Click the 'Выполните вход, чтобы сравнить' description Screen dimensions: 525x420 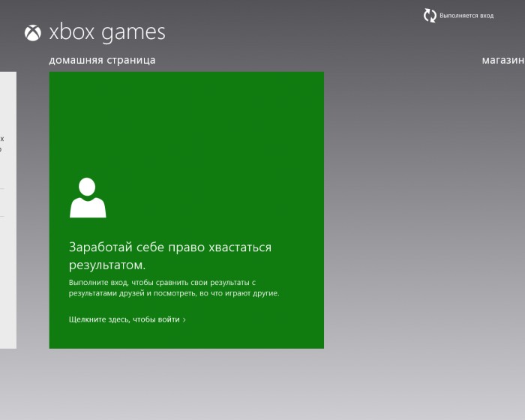[x=174, y=288]
